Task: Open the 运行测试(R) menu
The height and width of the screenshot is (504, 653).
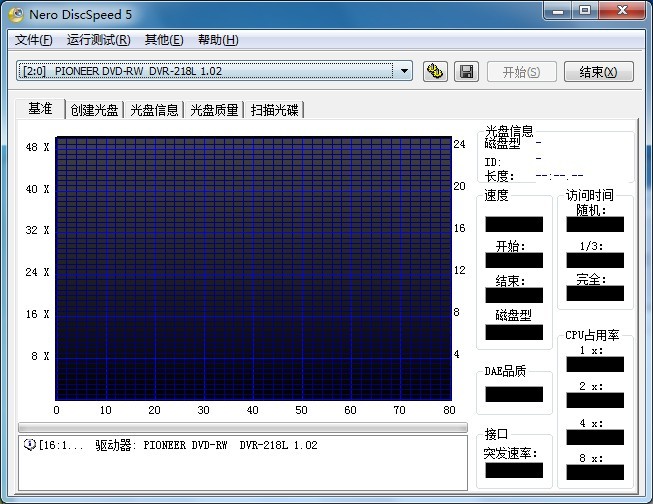Action: 98,40
